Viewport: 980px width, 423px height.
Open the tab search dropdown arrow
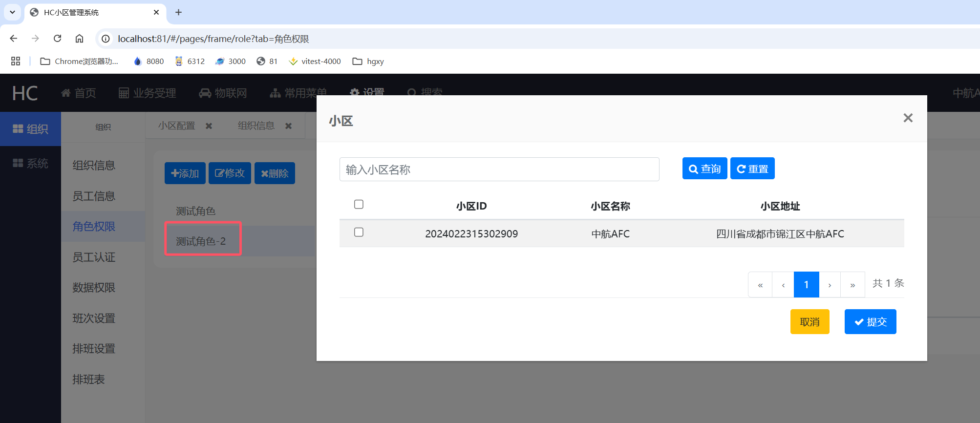pyautogui.click(x=12, y=12)
